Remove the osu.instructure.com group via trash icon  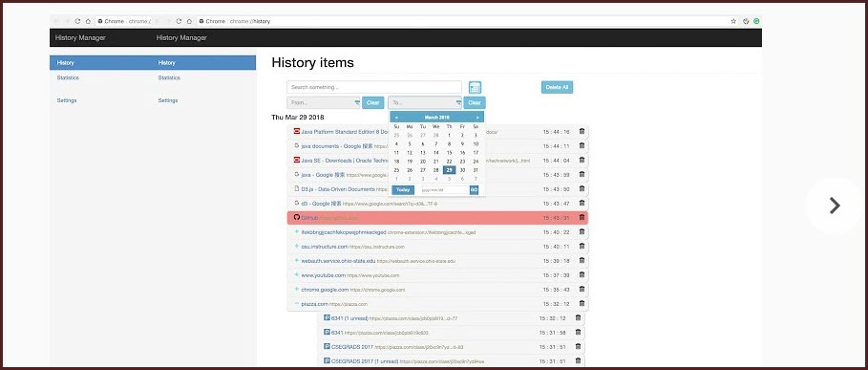(x=582, y=246)
